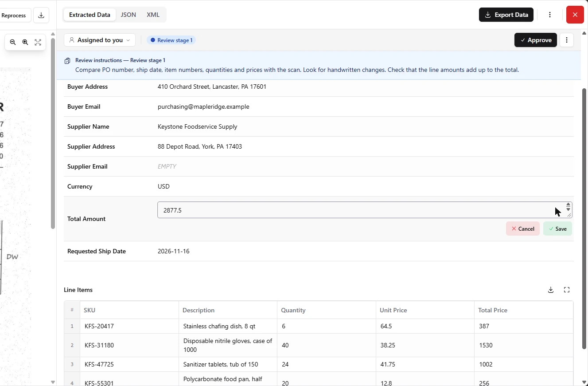Image resolution: width=588 pixels, height=386 pixels.
Task: Fit document scan to screen
Action: pos(38,42)
